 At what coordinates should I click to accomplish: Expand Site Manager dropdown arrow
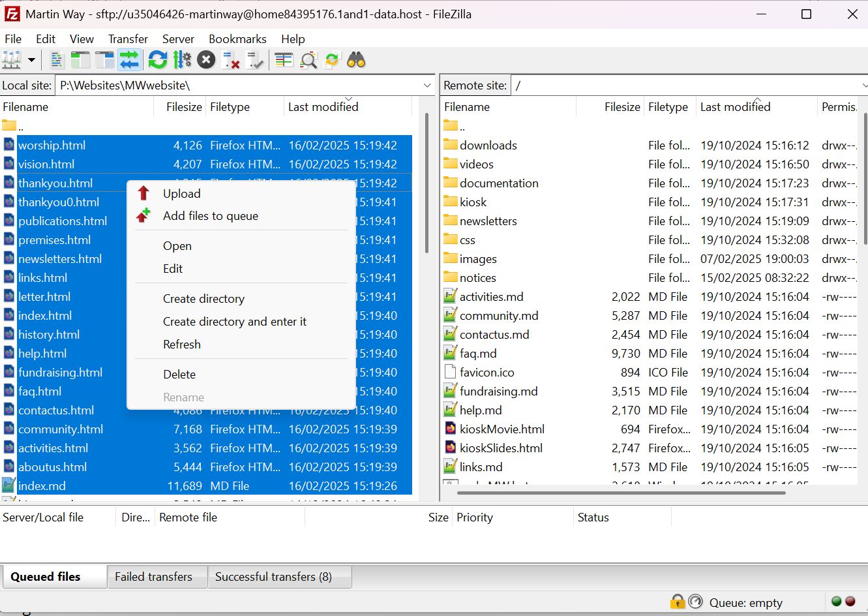31,61
